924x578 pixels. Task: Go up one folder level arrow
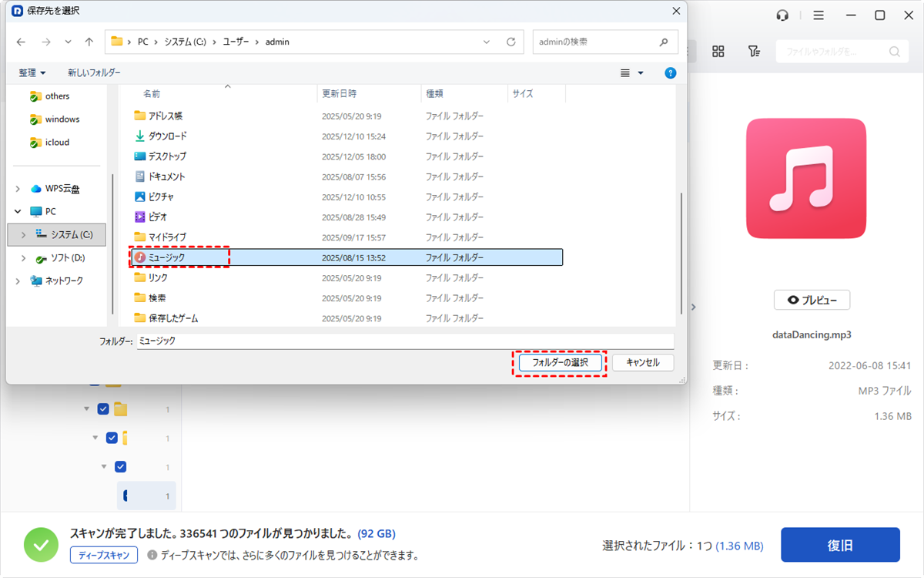[x=89, y=42]
